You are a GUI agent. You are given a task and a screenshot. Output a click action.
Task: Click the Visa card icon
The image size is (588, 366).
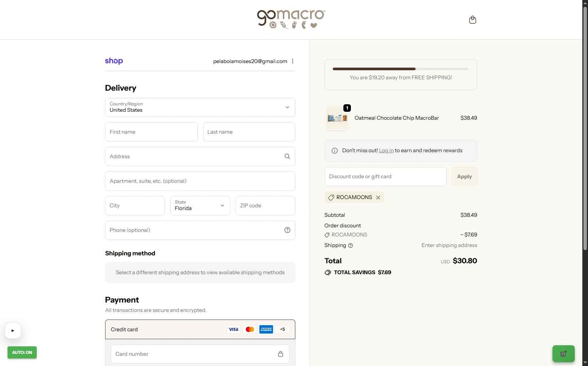[x=233, y=329]
